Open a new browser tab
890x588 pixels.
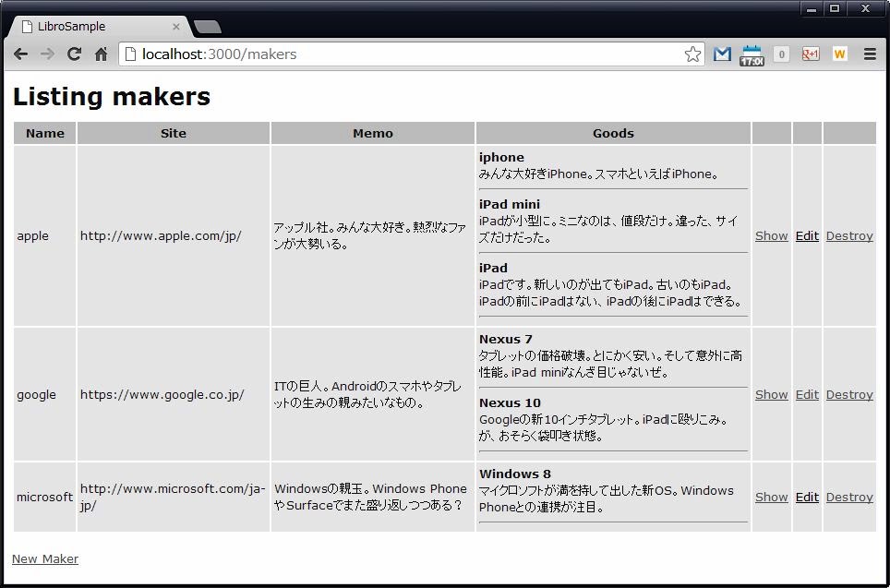pyautogui.click(x=208, y=27)
